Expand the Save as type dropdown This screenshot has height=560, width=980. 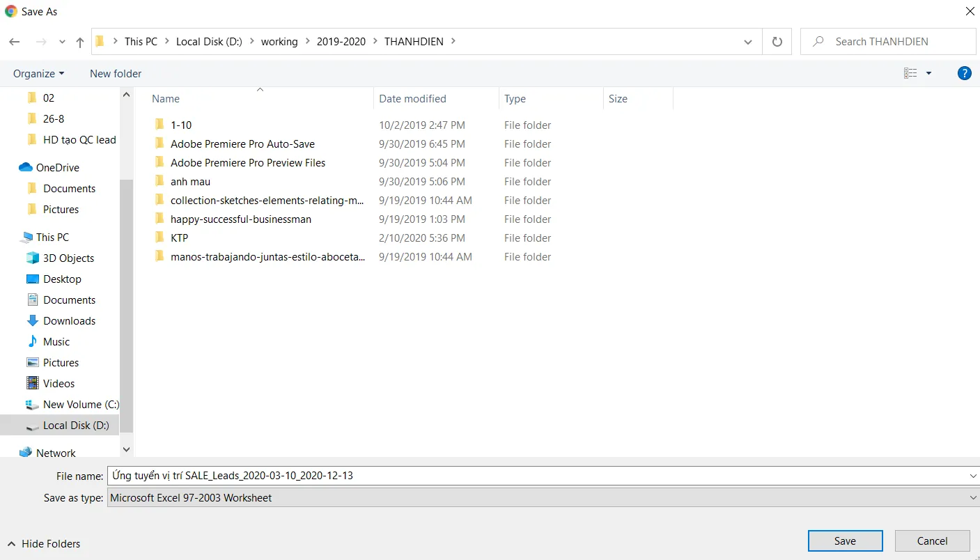click(x=973, y=498)
